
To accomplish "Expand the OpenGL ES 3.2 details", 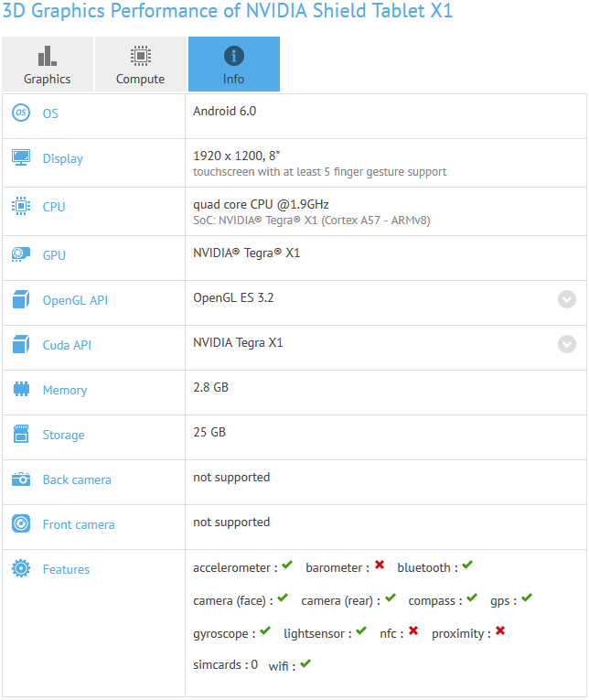I will [567, 299].
